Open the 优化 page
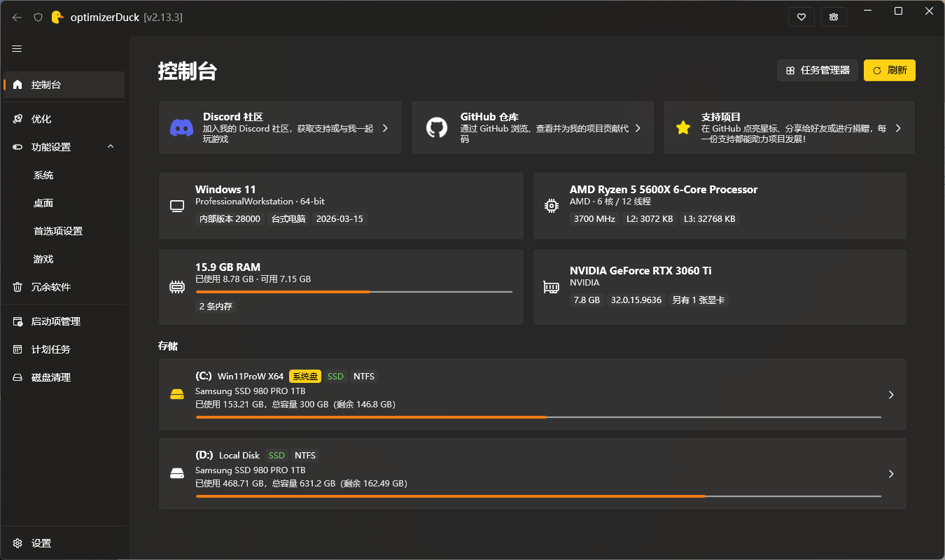The height and width of the screenshot is (560, 945). pyautogui.click(x=64, y=119)
